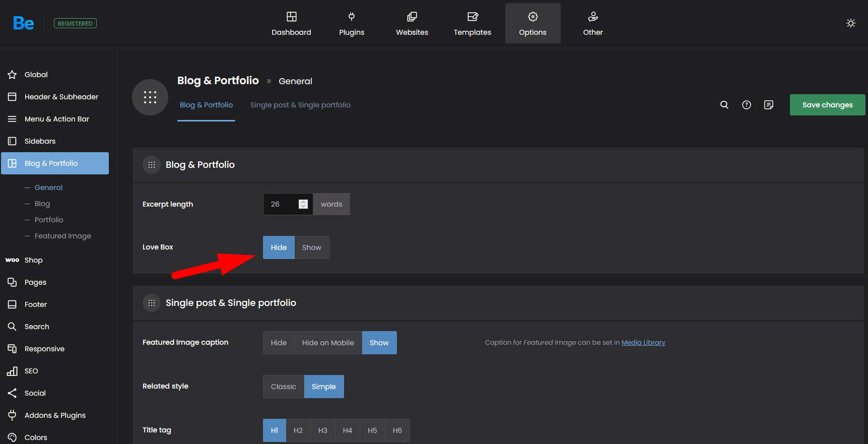Open the Templates top menu
This screenshot has height=444, width=868.
(472, 24)
